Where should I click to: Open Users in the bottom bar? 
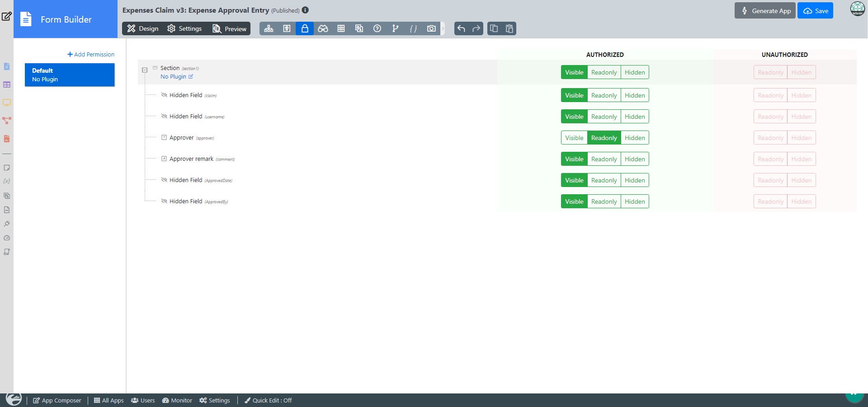pos(143,400)
